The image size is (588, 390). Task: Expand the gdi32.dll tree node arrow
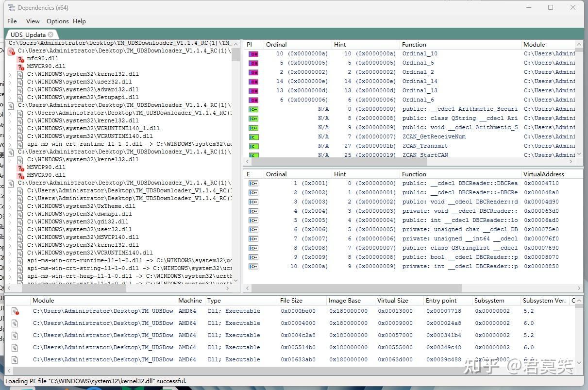pos(10,221)
